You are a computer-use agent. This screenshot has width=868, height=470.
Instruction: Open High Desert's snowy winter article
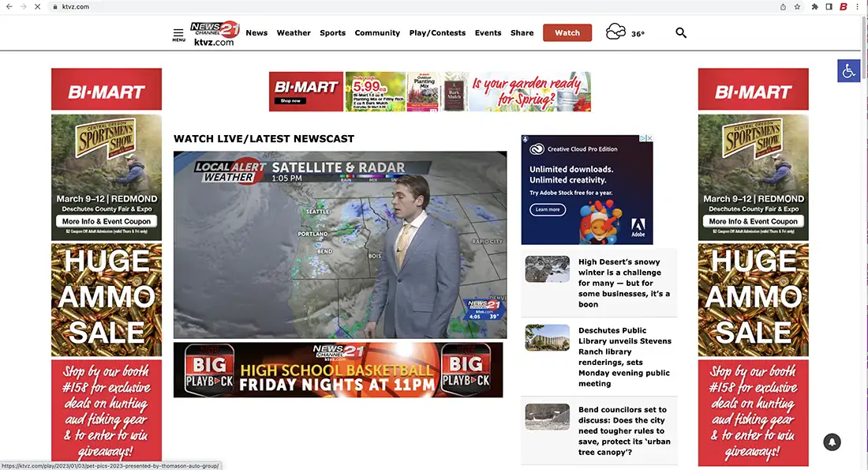point(624,283)
